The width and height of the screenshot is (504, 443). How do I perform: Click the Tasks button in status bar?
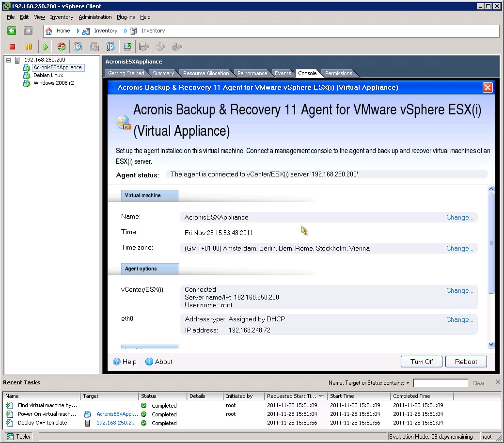coord(19,437)
